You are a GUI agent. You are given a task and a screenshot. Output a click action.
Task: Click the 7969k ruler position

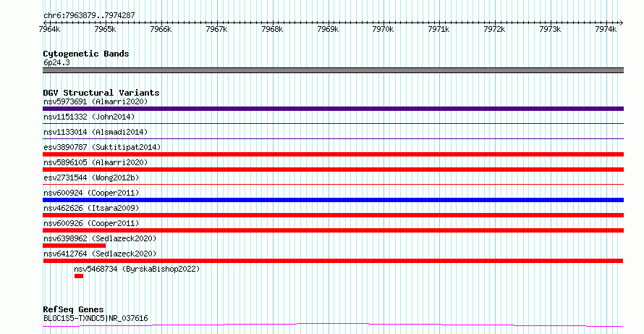point(328,30)
